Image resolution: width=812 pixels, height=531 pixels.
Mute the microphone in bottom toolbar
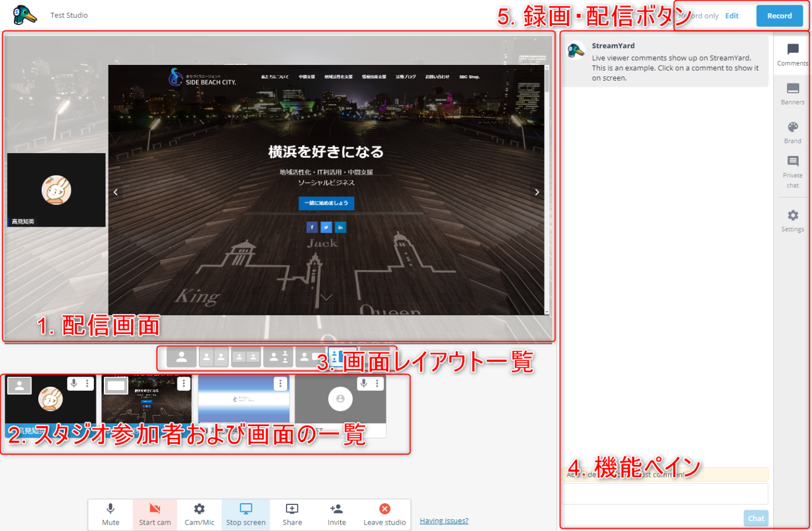coord(111,514)
